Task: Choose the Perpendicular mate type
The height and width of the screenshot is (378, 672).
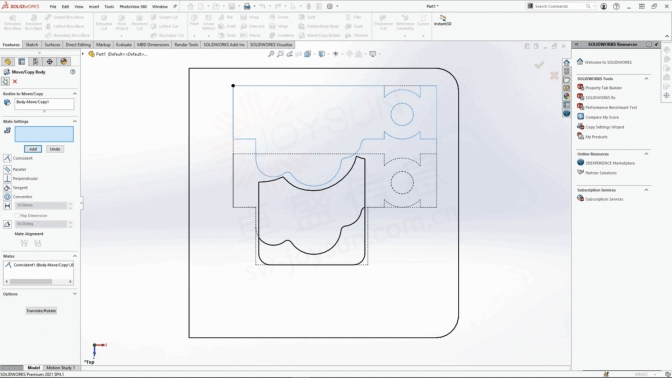Action: tap(7, 178)
